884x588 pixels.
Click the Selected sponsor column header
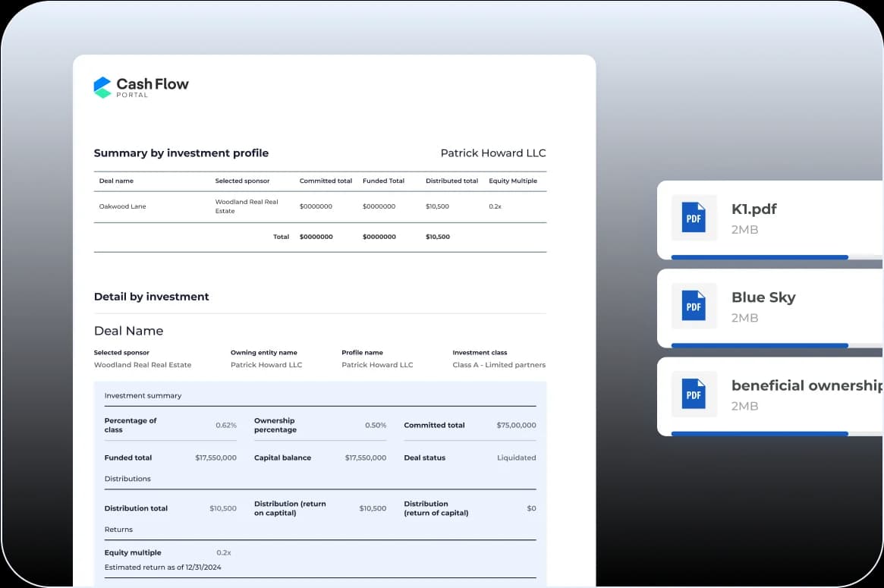click(x=242, y=181)
